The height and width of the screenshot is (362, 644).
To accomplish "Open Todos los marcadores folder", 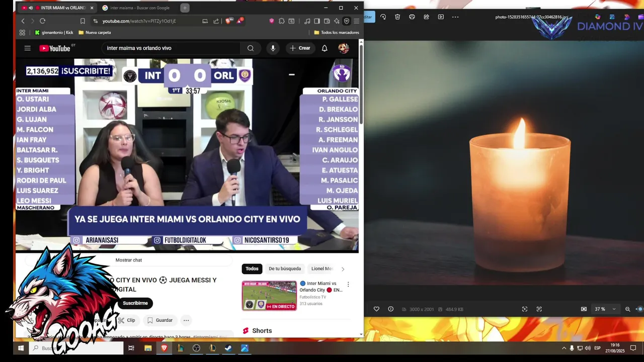I will coord(337,33).
